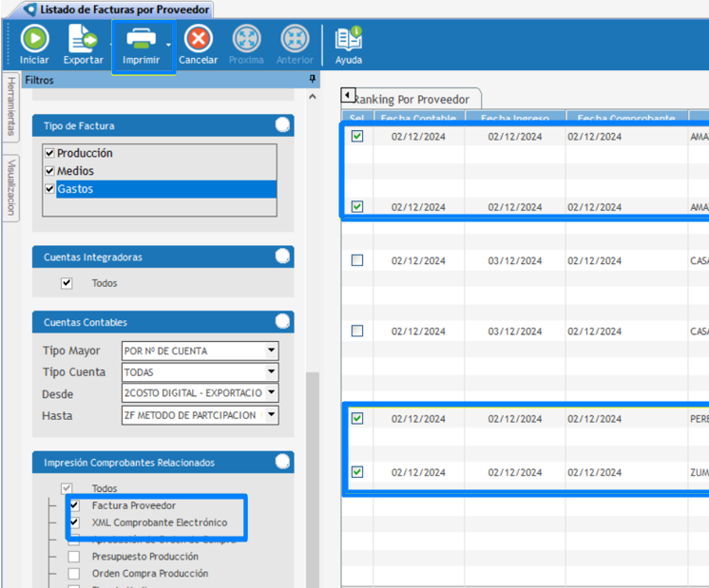Image resolution: width=709 pixels, height=588 pixels.
Task: Toggle the Factura Proveedor checkbox
Action: 74,505
